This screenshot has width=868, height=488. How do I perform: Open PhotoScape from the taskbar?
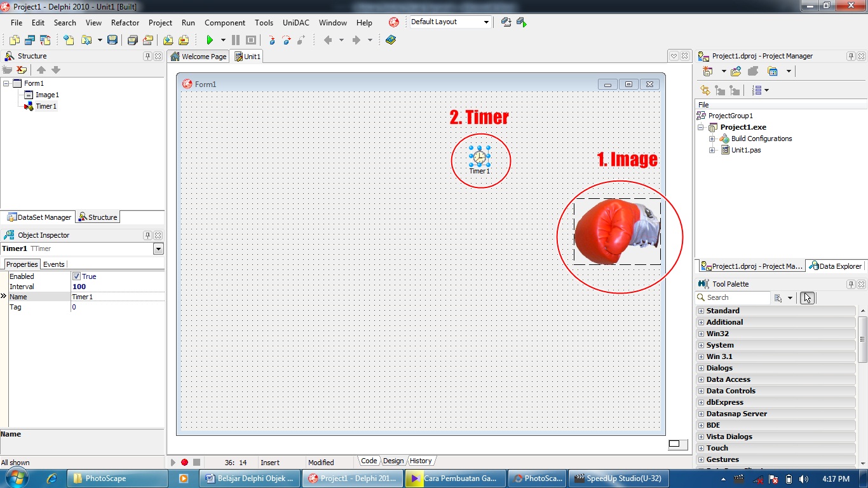pyautogui.click(x=117, y=478)
